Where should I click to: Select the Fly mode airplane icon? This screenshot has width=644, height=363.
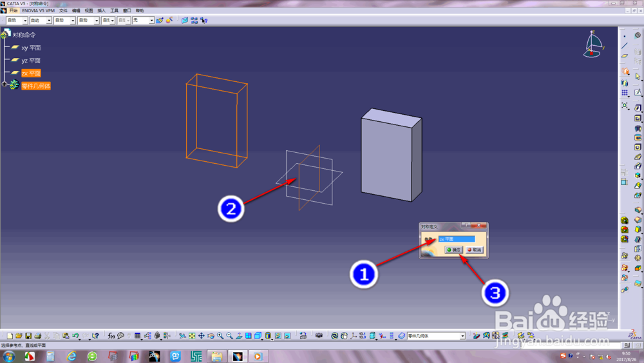coord(182,336)
